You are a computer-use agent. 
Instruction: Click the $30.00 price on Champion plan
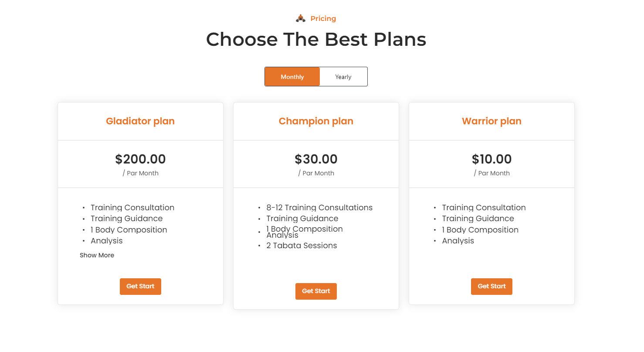tap(316, 159)
